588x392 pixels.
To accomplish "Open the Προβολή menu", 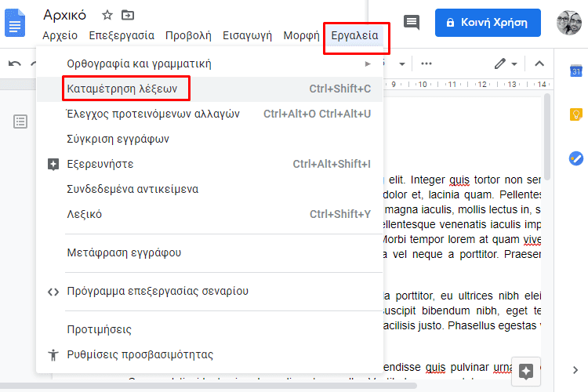I will click(x=188, y=35).
